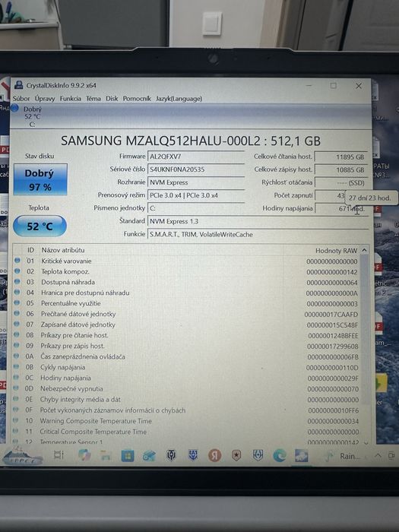Click the 52 °C temperature button
Image resolution: width=399 pixels, height=532 pixels.
[x=40, y=226]
